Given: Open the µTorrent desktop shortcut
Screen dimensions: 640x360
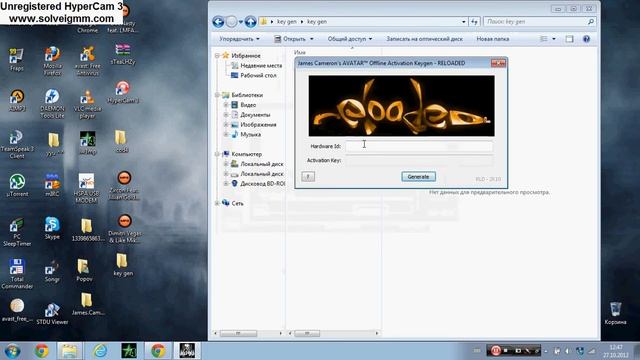Looking at the screenshot, I should click(x=17, y=185).
